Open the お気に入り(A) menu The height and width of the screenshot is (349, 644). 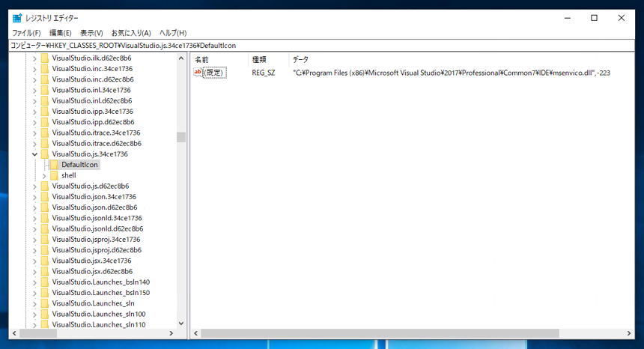tap(131, 33)
